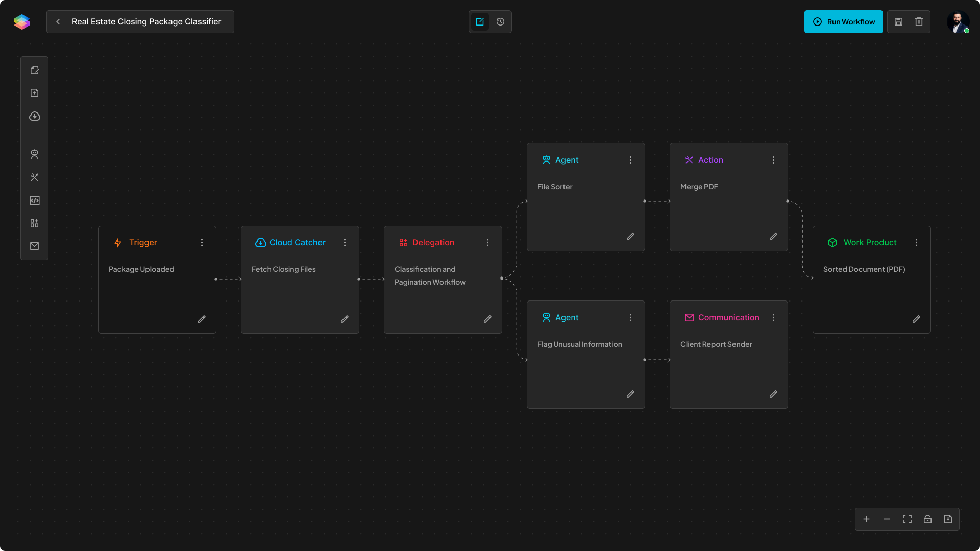
Task: Toggle the canvas lock icon
Action: [927, 519]
